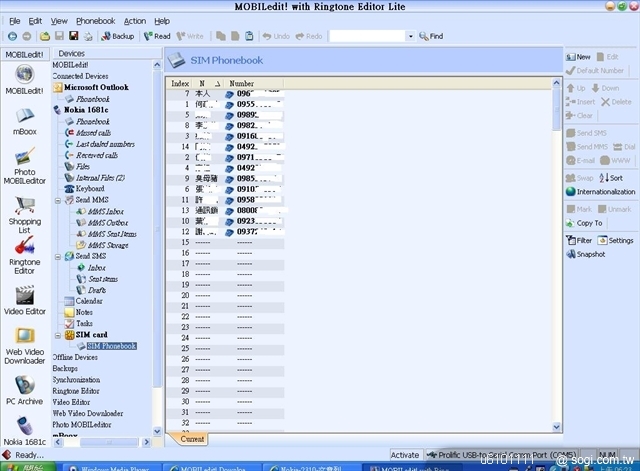Sort by the Number column header
640x471 pixels.
pyautogui.click(x=253, y=83)
